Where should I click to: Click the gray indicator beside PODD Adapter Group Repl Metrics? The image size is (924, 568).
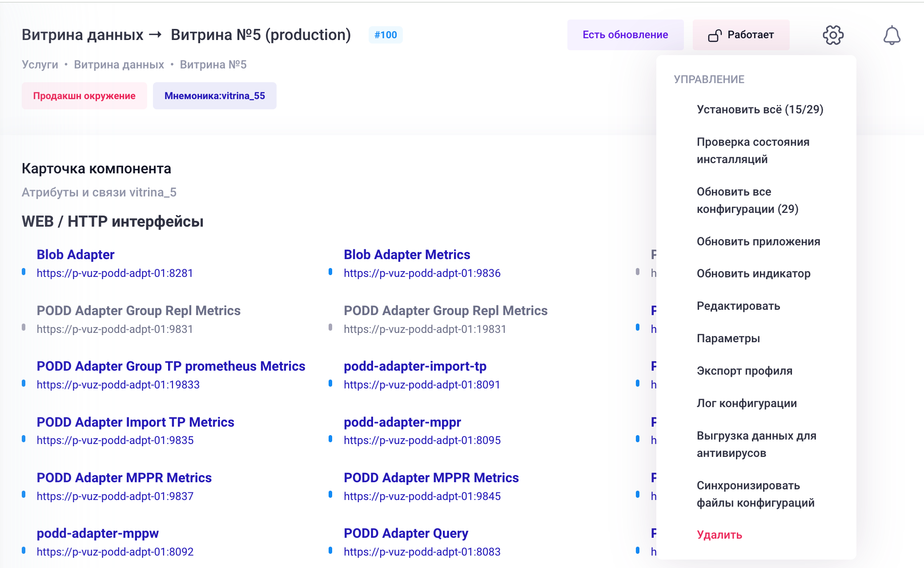tap(24, 328)
